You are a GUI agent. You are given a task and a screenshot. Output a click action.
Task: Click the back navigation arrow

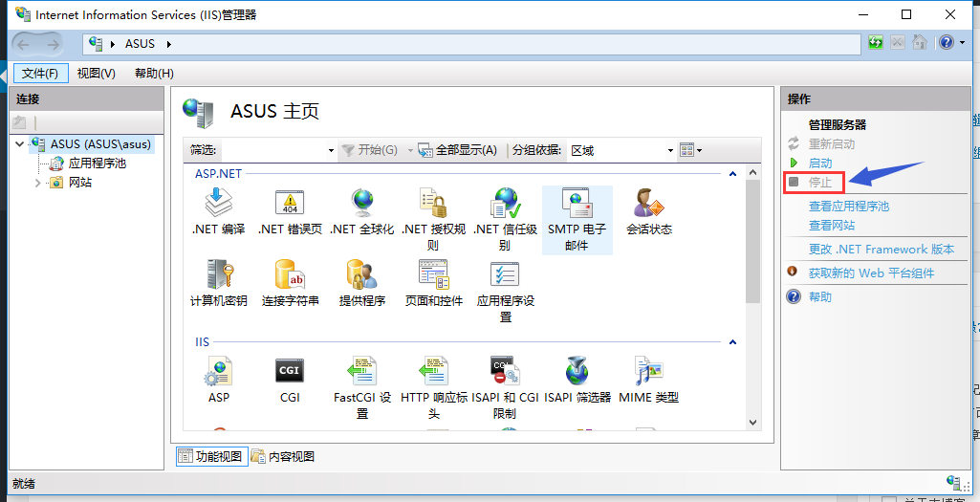24,44
